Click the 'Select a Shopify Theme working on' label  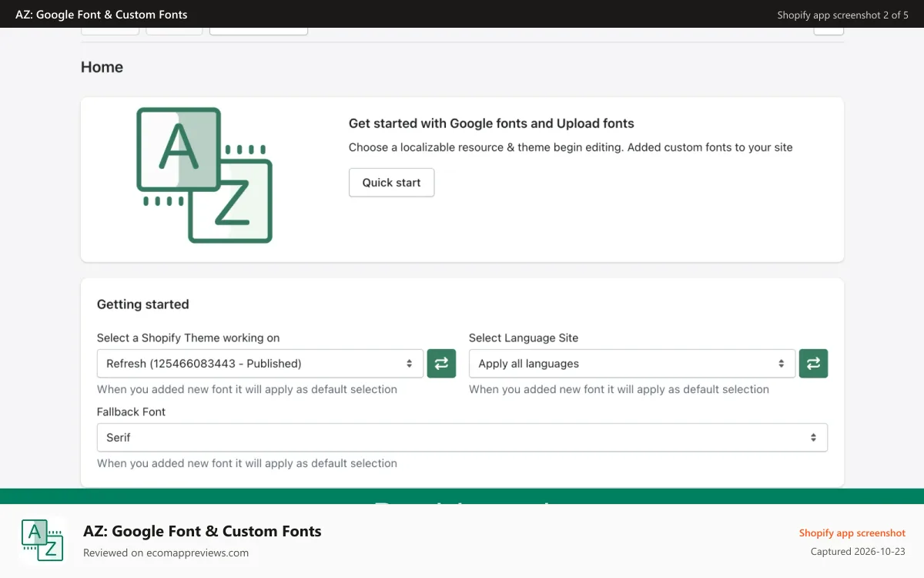click(x=188, y=338)
